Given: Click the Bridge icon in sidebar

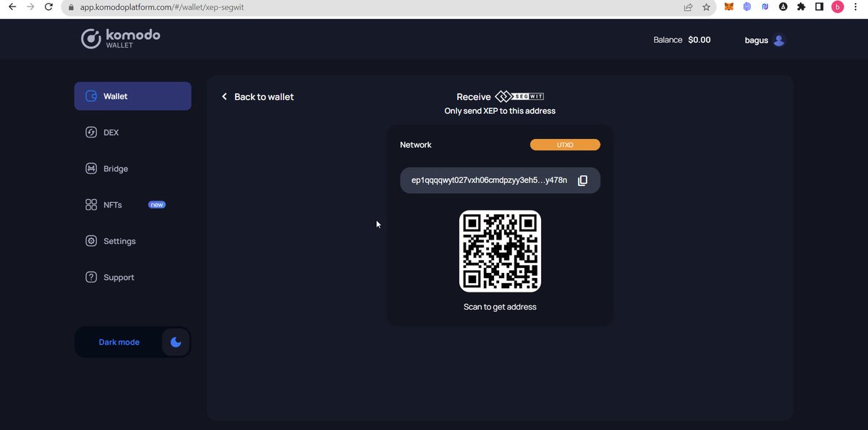Looking at the screenshot, I should [91, 169].
